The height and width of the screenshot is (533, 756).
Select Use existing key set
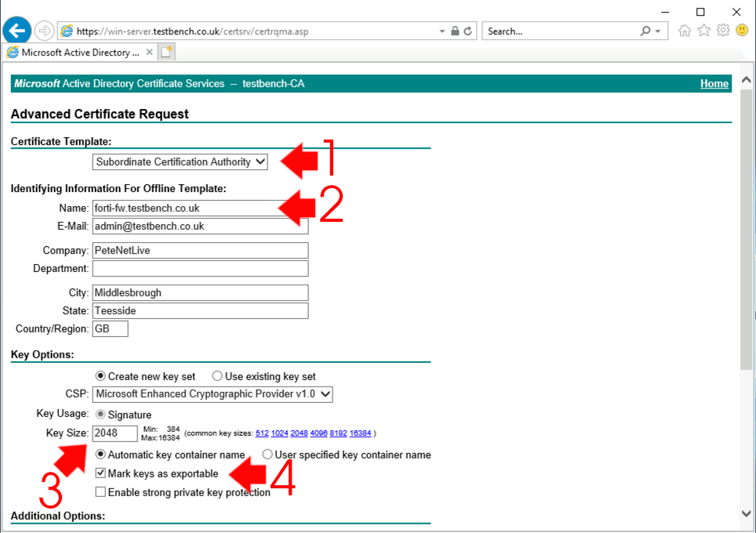point(217,376)
